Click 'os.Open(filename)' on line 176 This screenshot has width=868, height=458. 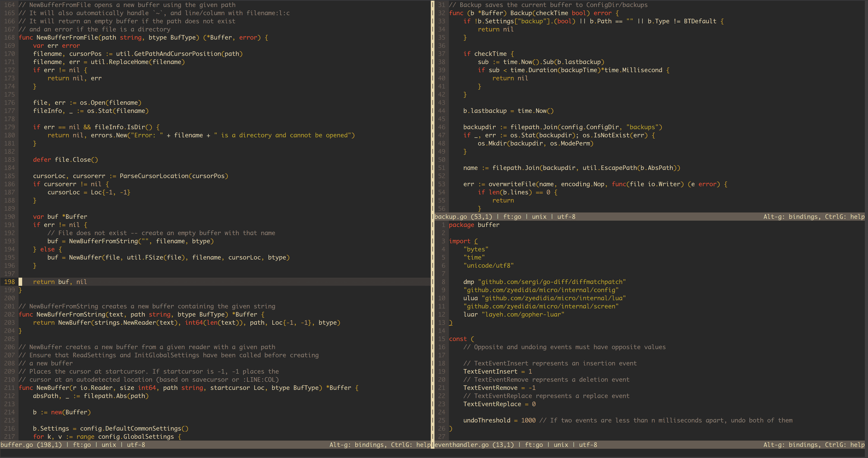(x=111, y=103)
